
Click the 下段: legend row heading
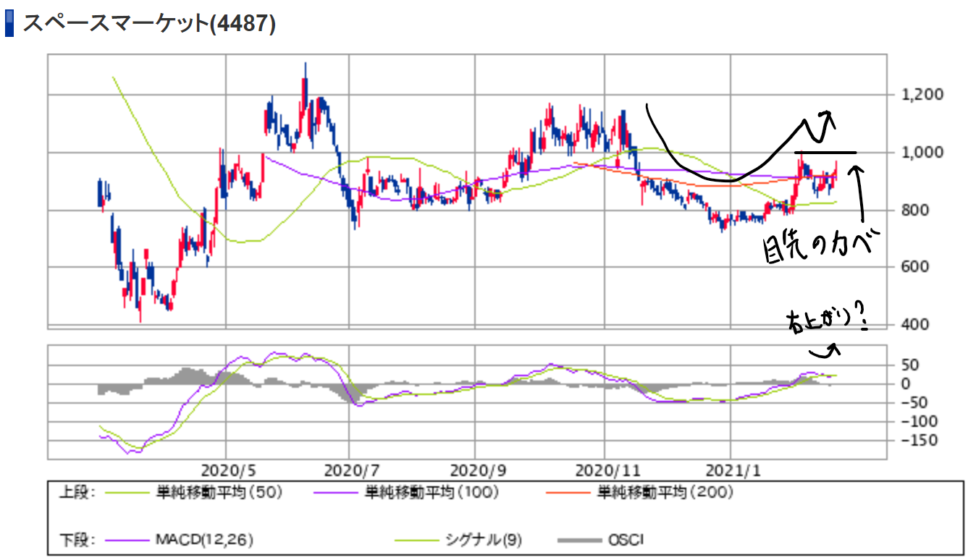coord(76,540)
